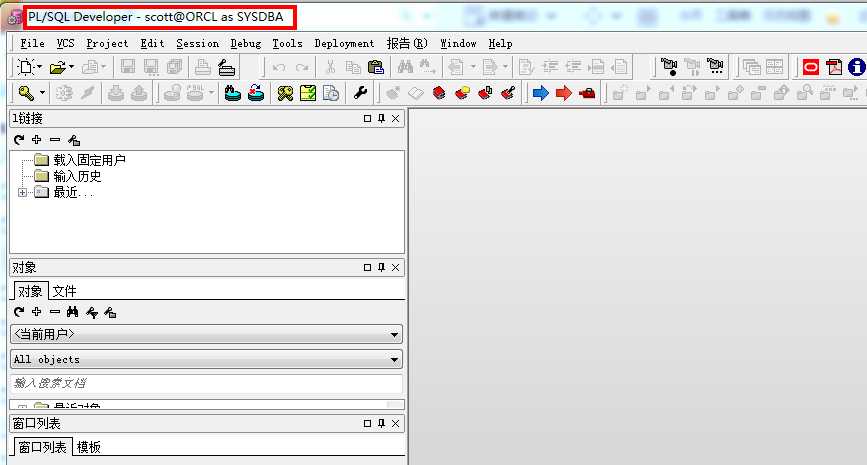The image size is (867, 465).
Task: Click the plus icon in 链接 panel
Action: pos(36,140)
